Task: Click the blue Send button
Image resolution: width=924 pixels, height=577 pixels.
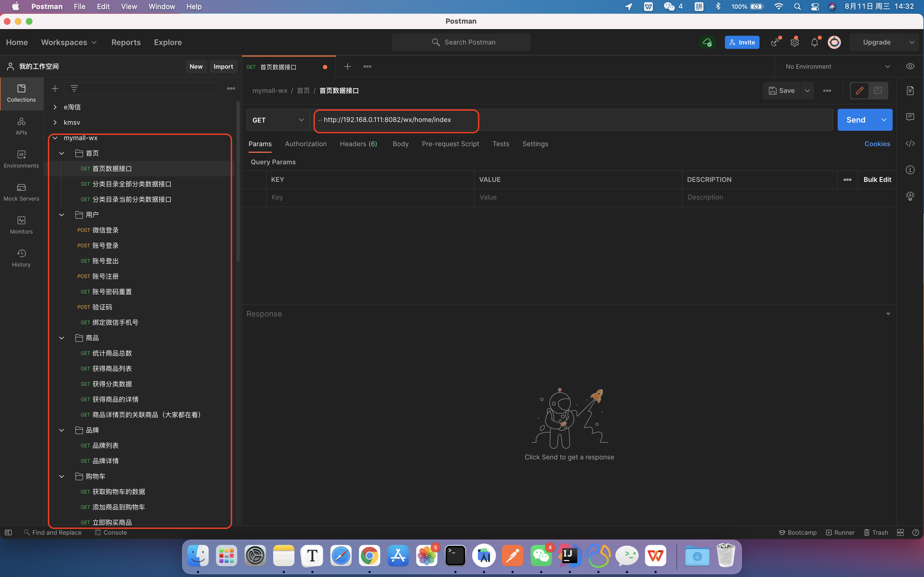Action: pos(856,120)
